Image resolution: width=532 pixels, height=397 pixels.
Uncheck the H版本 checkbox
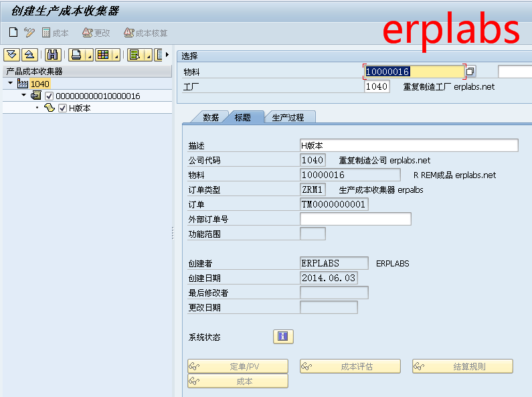[x=62, y=108]
